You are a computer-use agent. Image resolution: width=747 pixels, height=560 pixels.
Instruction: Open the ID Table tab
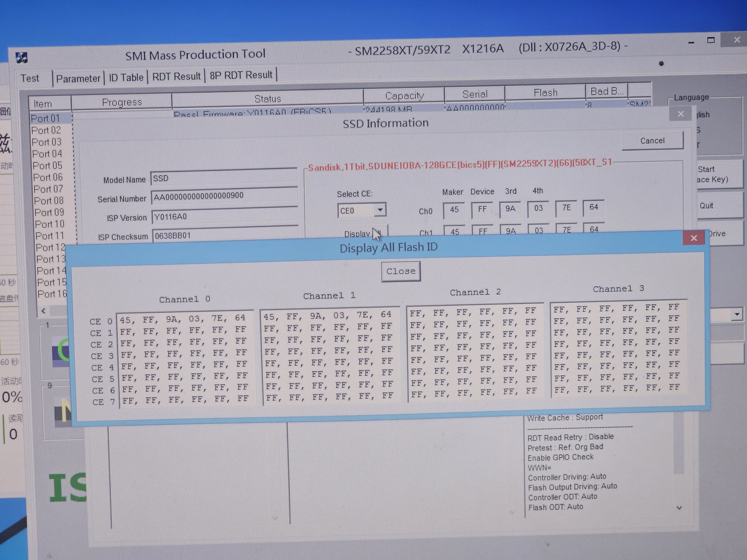point(126,78)
